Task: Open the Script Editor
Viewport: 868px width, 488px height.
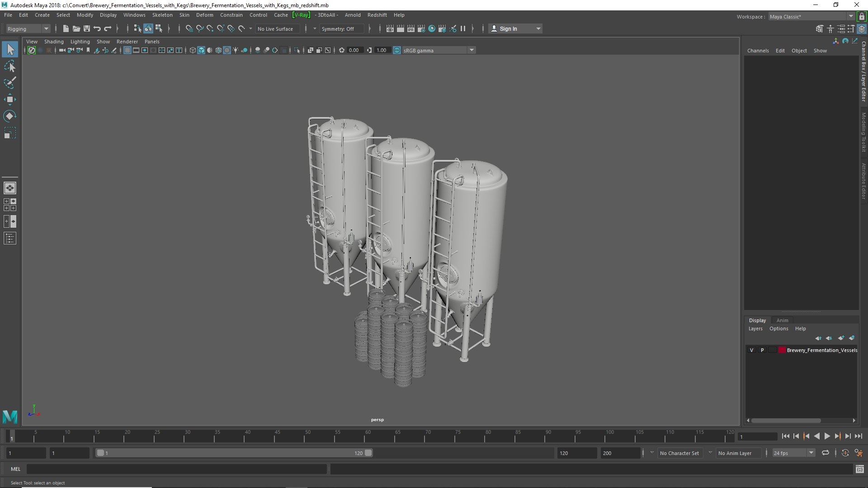Action: click(x=859, y=469)
